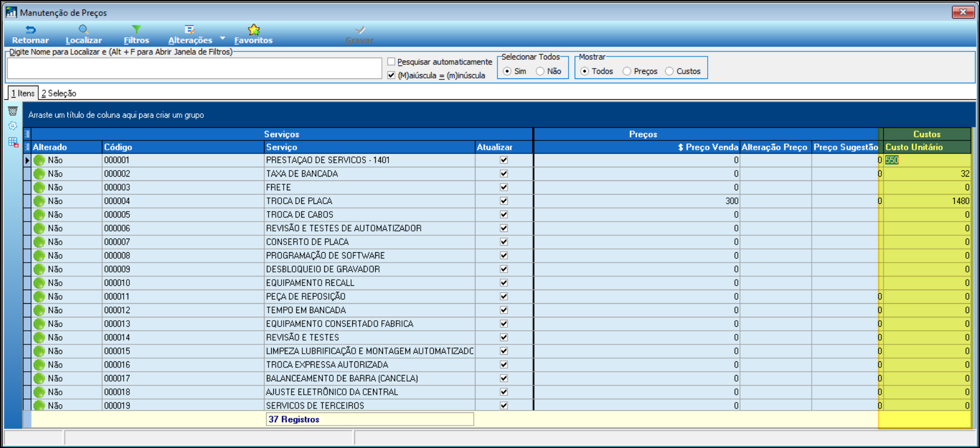Select service TROCA DE PLACA
This screenshot has width=980, height=448.
370,201
